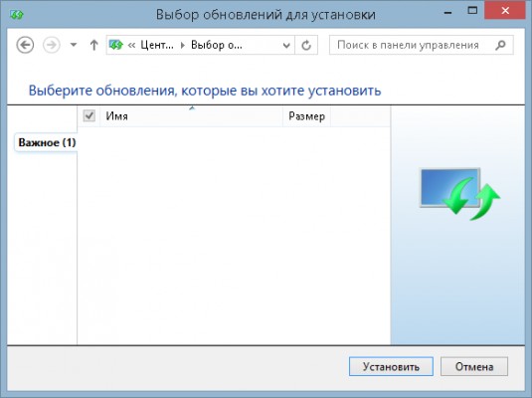Click the forward navigation arrow

click(x=52, y=45)
